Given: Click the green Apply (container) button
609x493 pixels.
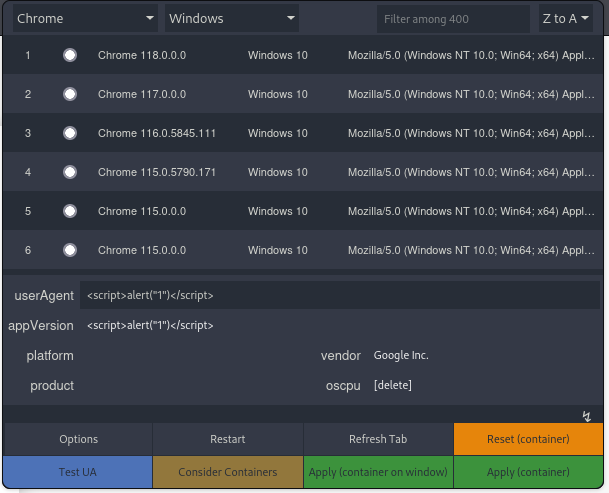Looking at the screenshot, I should (528, 472).
